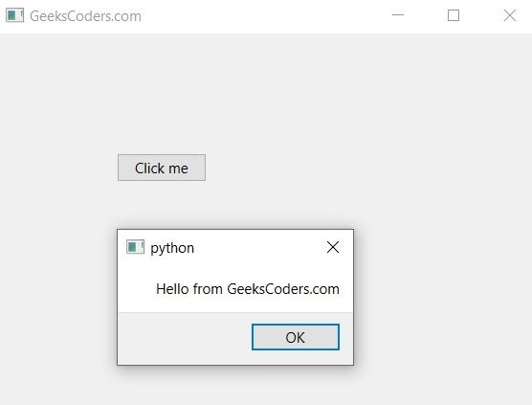
Task: Click the "GeeksCoders.com" main window title text
Action: click(85, 16)
